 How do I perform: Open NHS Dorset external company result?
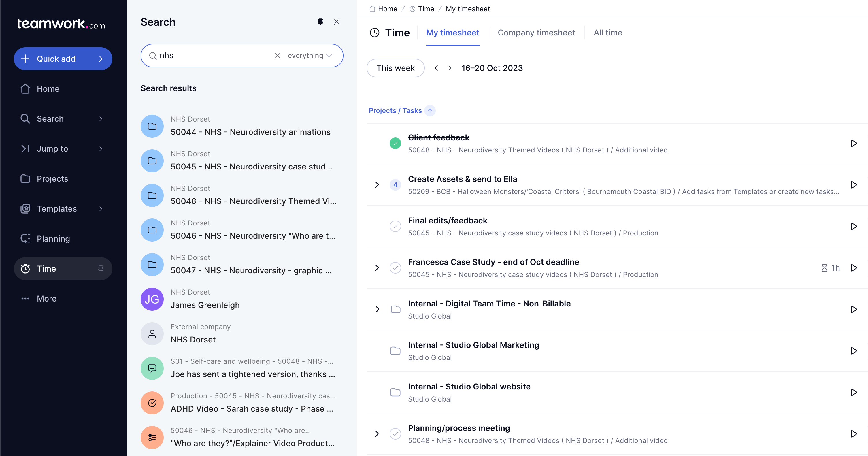(x=241, y=334)
